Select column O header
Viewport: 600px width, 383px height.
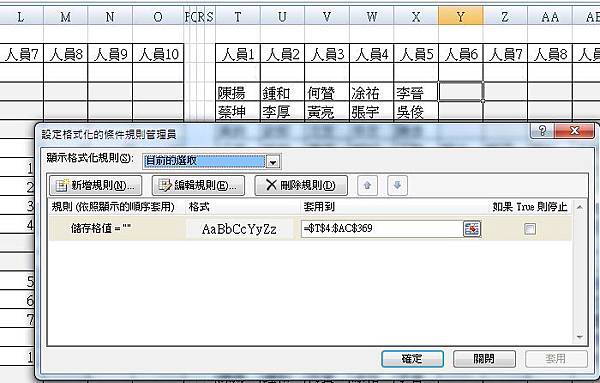[x=158, y=16]
